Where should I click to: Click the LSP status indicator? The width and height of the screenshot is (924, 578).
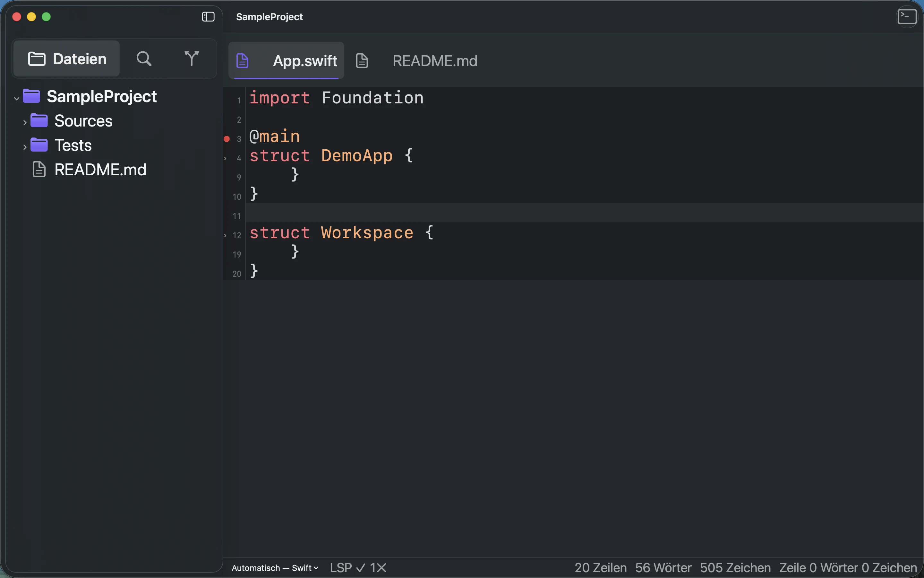pos(347,568)
